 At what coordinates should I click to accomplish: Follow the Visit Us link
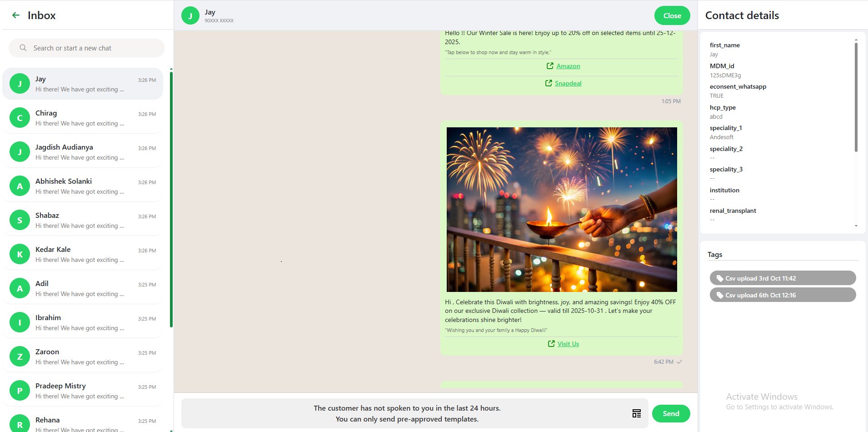[568, 344]
